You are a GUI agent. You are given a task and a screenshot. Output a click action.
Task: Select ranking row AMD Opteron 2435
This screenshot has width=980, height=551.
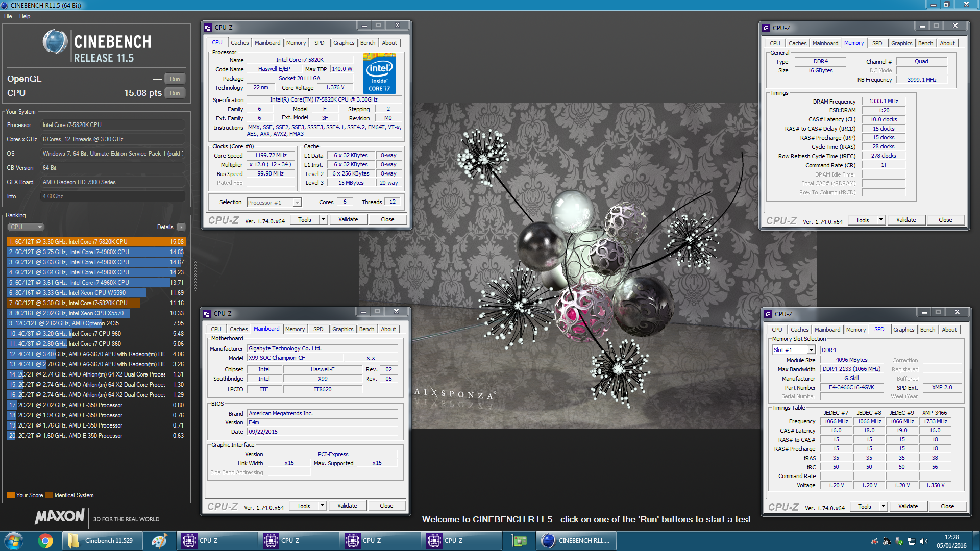[x=96, y=323]
